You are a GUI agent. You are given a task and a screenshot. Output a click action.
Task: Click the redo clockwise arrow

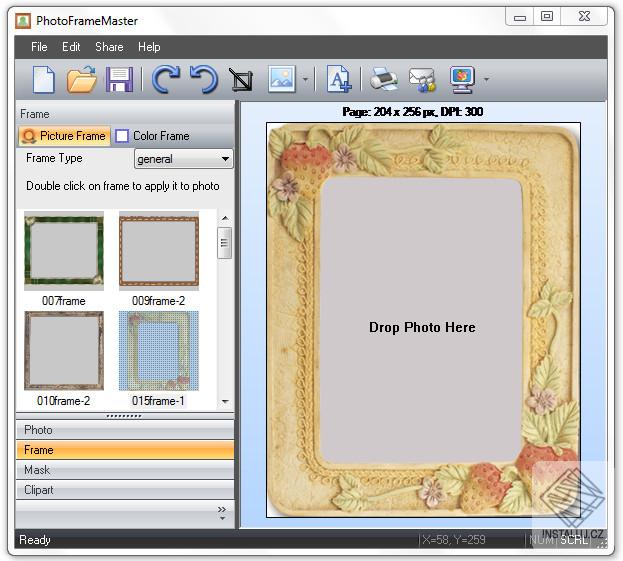(166, 79)
